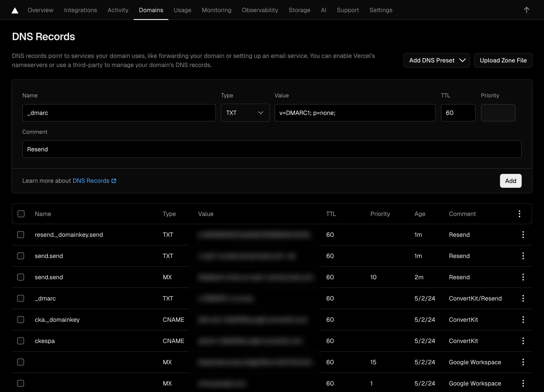Expand the Add DNS Preset dropdown
This screenshot has width=544, height=392.
436,60
